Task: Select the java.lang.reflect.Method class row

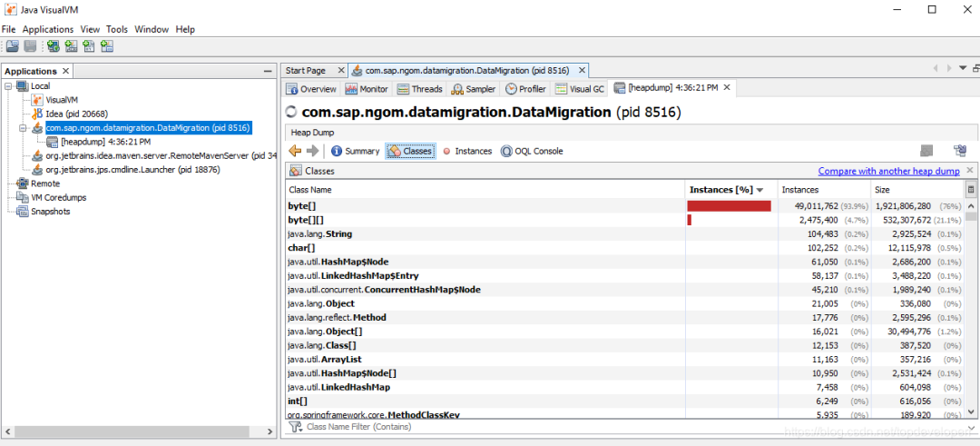Action: 625,317
